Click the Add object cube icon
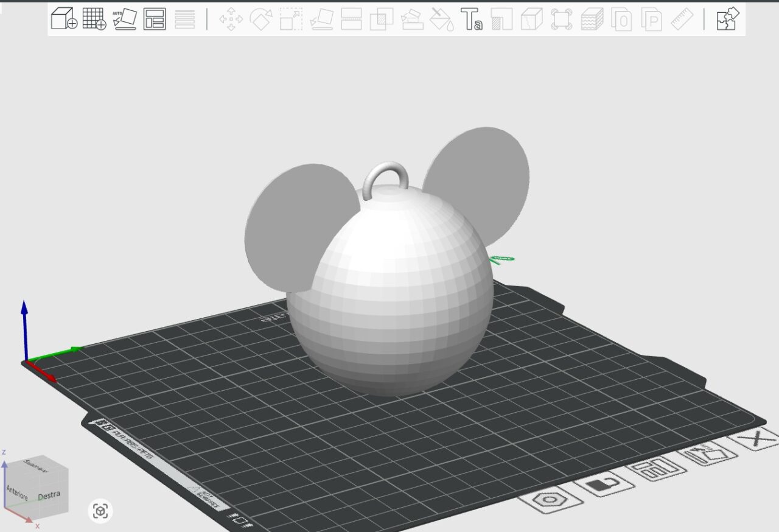This screenshot has height=532, width=779. coord(64,19)
